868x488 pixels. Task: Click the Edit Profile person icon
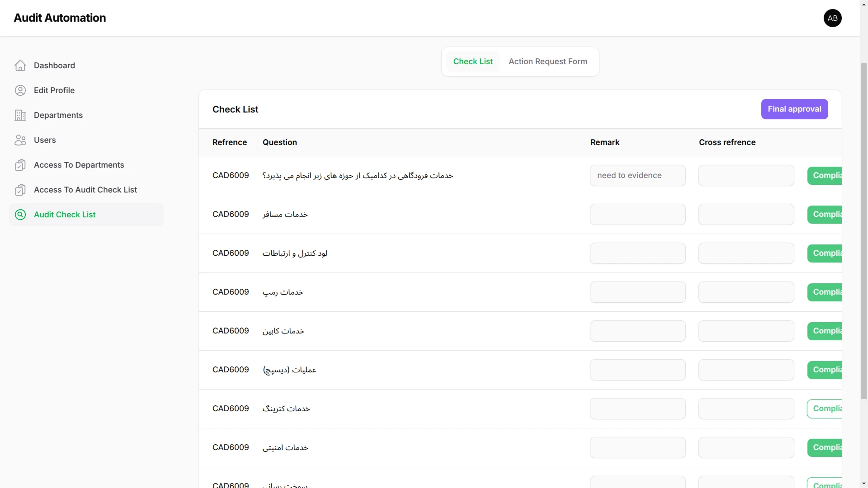click(20, 90)
